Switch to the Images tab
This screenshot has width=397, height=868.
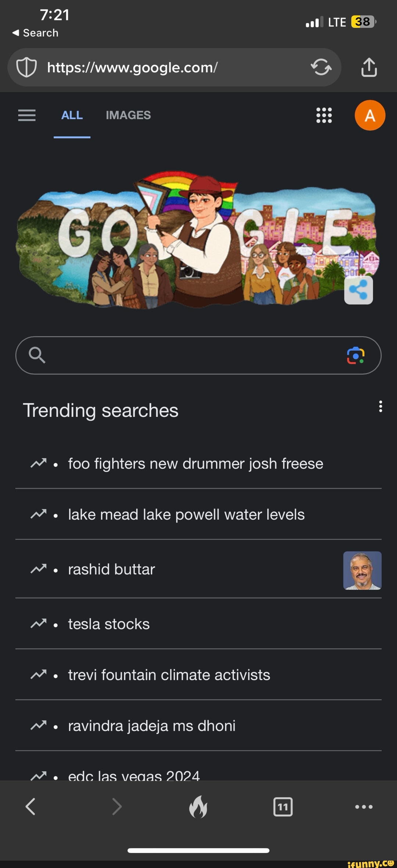click(128, 115)
